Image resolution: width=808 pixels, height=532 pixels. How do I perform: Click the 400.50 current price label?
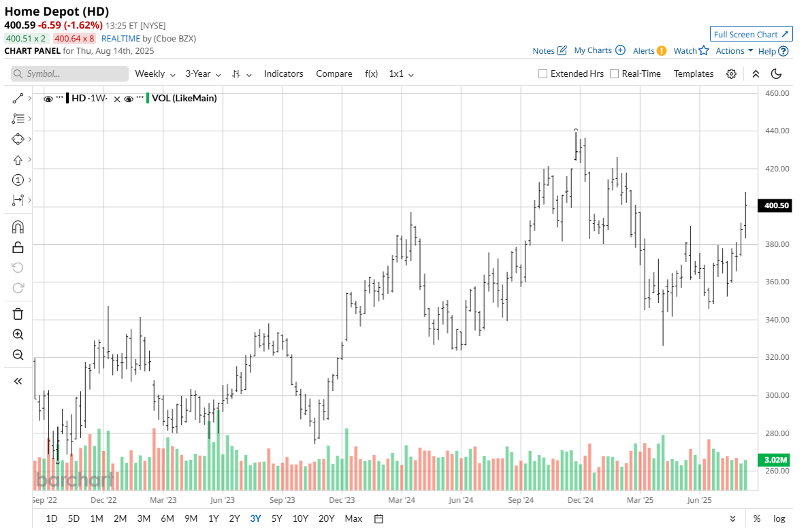tap(775, 205)
